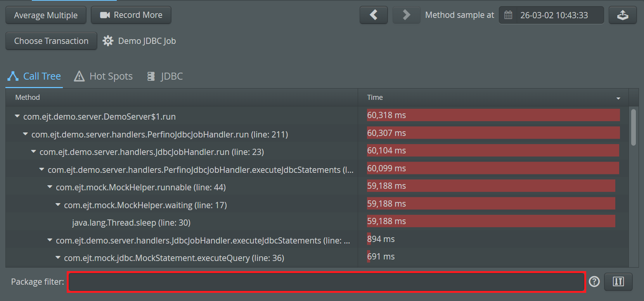
Task: Click the Choose Transaction button
Action: [51, 41]
